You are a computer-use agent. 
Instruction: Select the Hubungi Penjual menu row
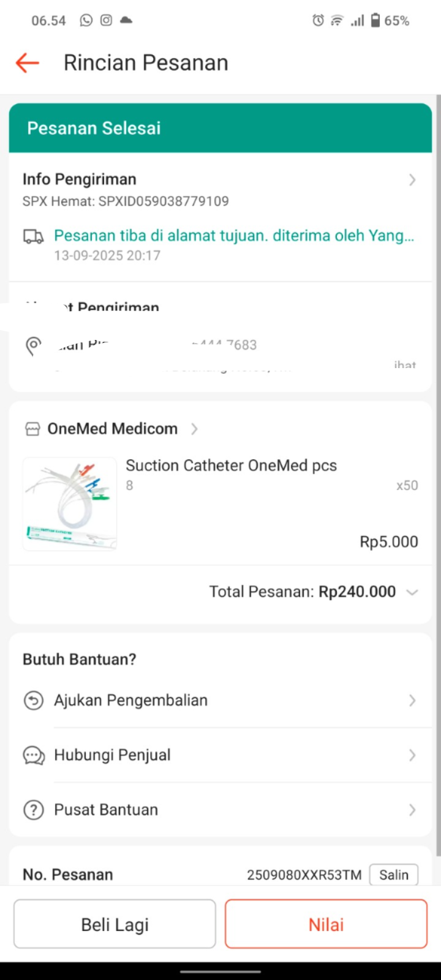[221, 755]
